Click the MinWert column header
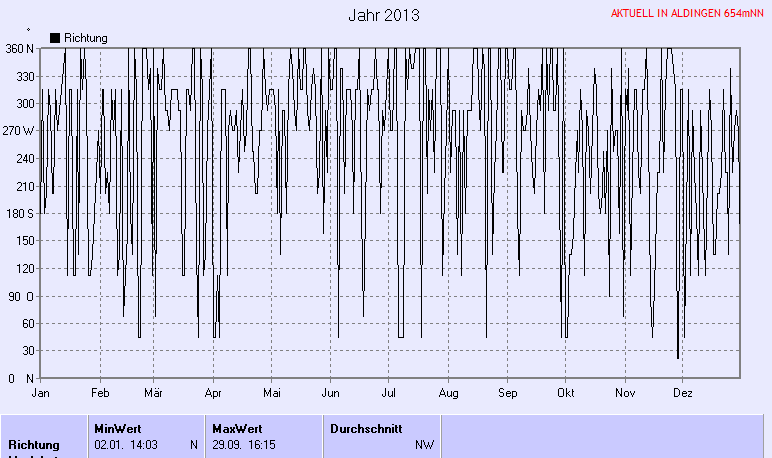The image size is (772, 458). tap(118, 428)
